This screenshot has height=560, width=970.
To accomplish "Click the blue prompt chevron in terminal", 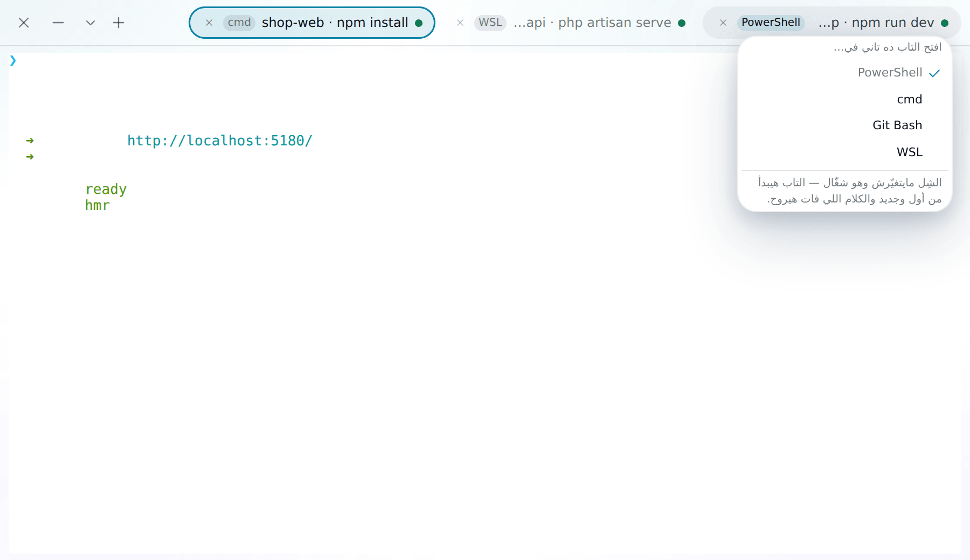I will pos(13,60).
